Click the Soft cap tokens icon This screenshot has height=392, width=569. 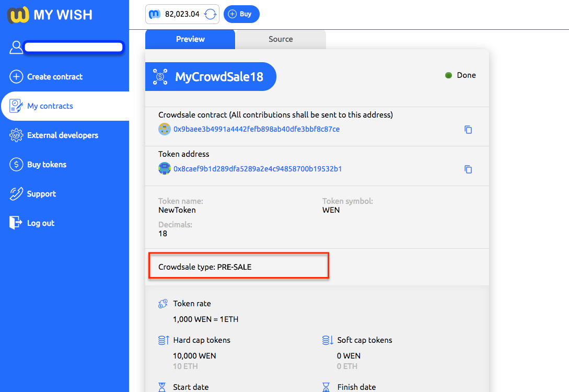pos(328,340)
